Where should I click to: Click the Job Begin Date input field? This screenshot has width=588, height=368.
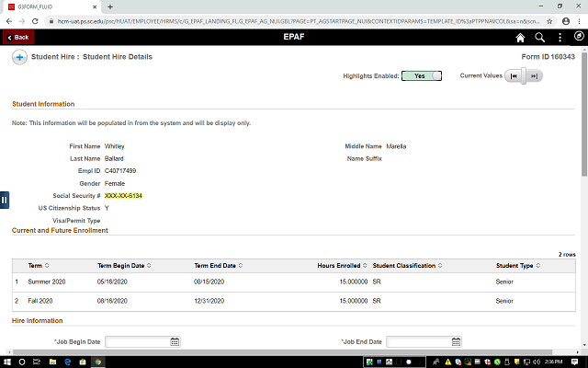pyautogui.click(x=137, y=341)
